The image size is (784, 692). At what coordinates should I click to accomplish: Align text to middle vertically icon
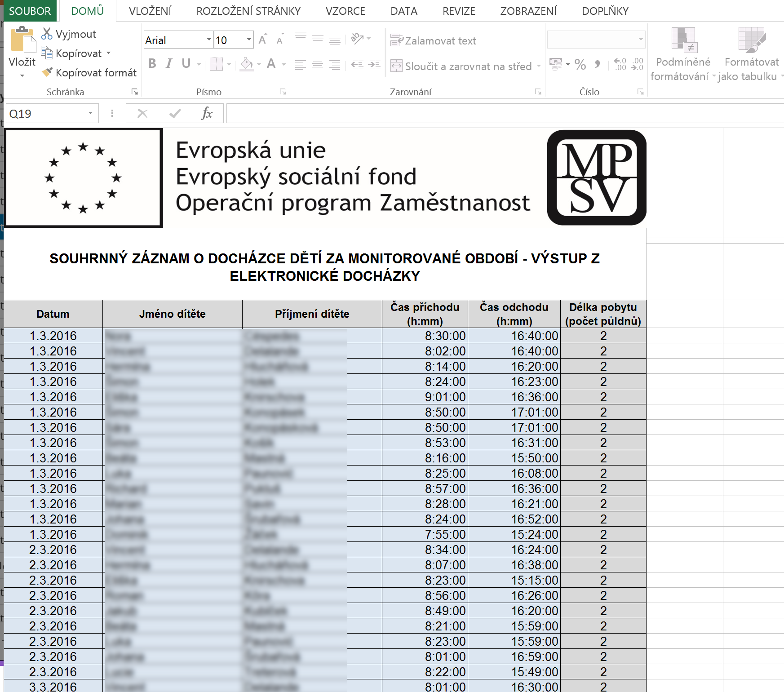(x=318, y=38)
